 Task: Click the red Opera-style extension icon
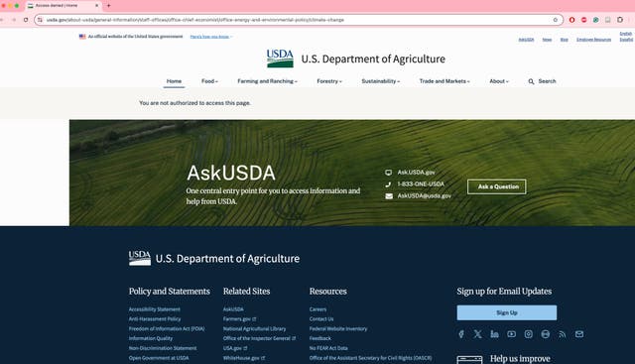571,20
